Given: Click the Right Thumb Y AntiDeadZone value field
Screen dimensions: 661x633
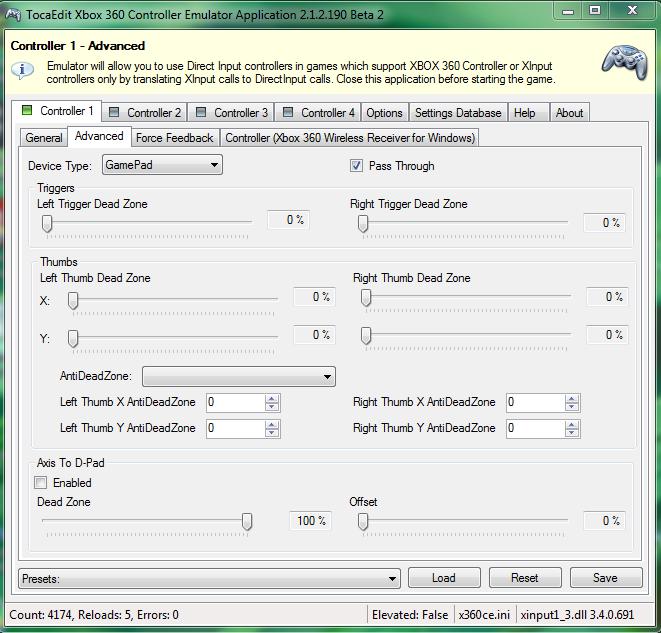Looking at the screenshot, I should tap(536, 429).
